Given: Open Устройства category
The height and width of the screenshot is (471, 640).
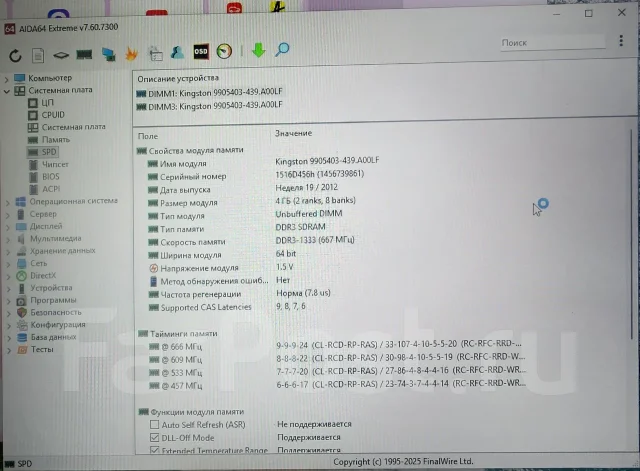Looking at the screenshot, I should (44, 288).
